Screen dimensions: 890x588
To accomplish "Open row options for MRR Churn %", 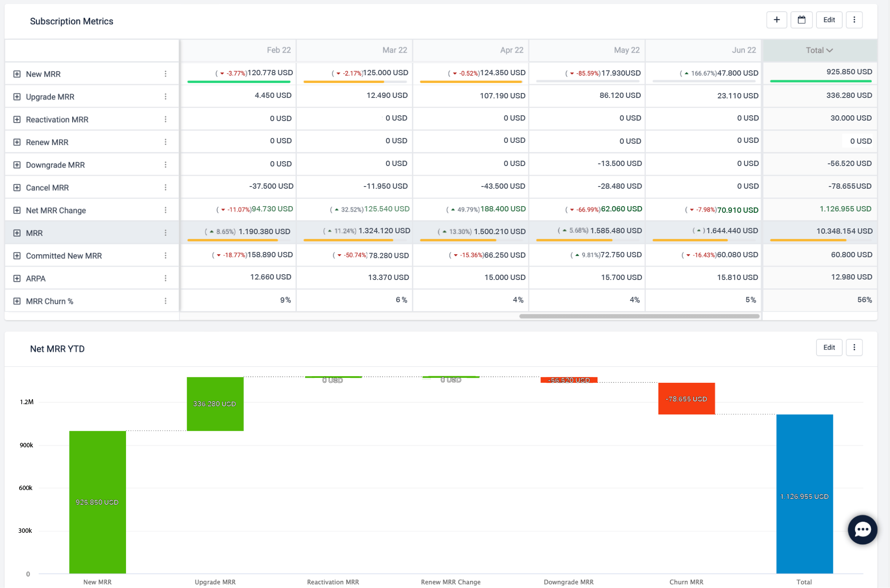I will pyautogui.click(x=166, y=301).
